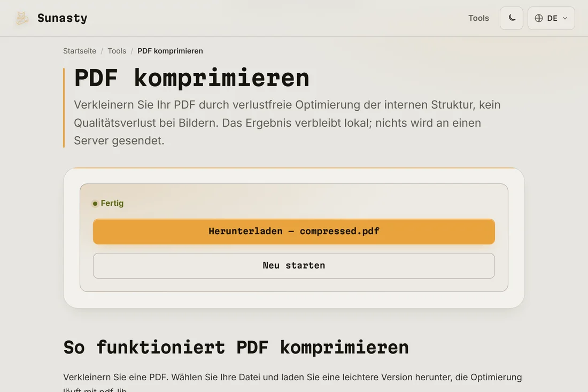
Task: Open the Tools navigation link in header
Action: point(478,18)
